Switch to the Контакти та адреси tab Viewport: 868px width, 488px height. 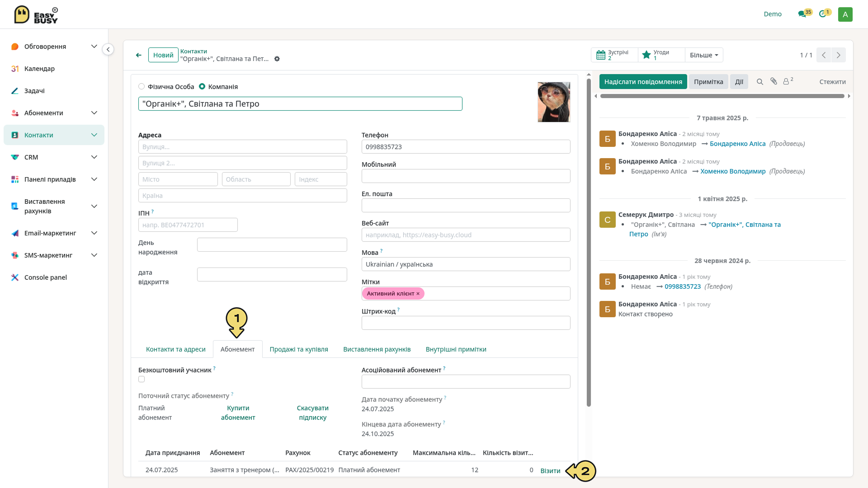175,349
